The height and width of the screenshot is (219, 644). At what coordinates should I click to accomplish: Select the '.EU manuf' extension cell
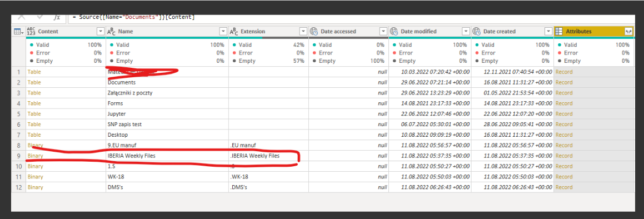pyautogui.click(x=268, y=145)
